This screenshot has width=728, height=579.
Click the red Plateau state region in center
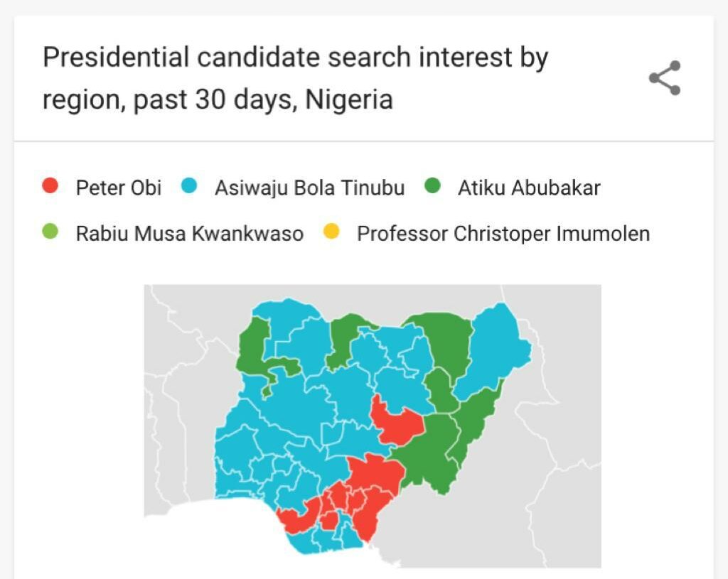[397, 422]
